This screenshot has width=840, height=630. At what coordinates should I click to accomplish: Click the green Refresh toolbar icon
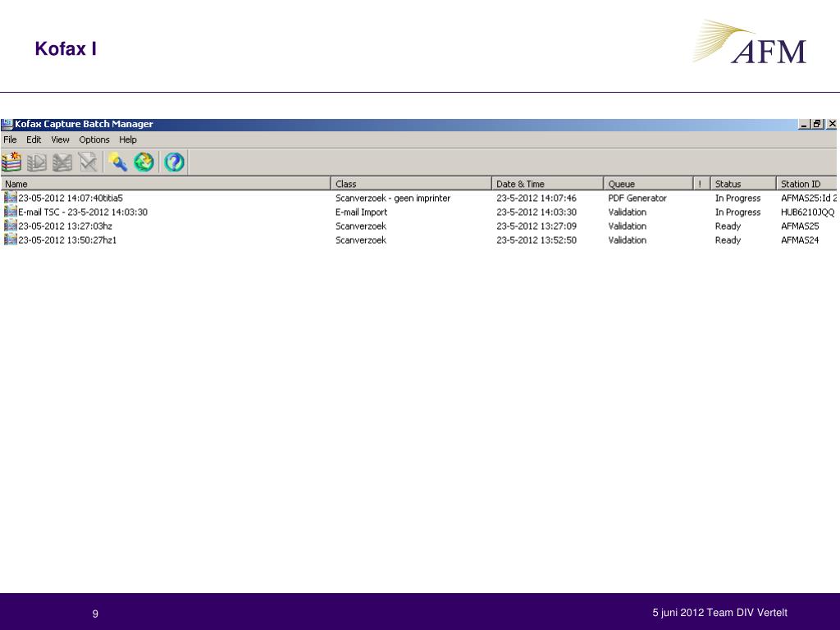144,162
